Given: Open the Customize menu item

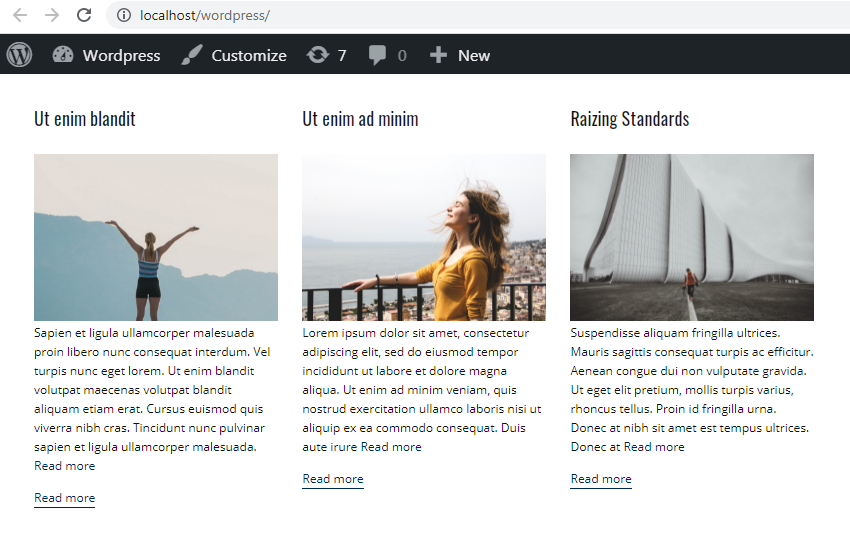Looking at the screenshot, I should click(234, 55).
